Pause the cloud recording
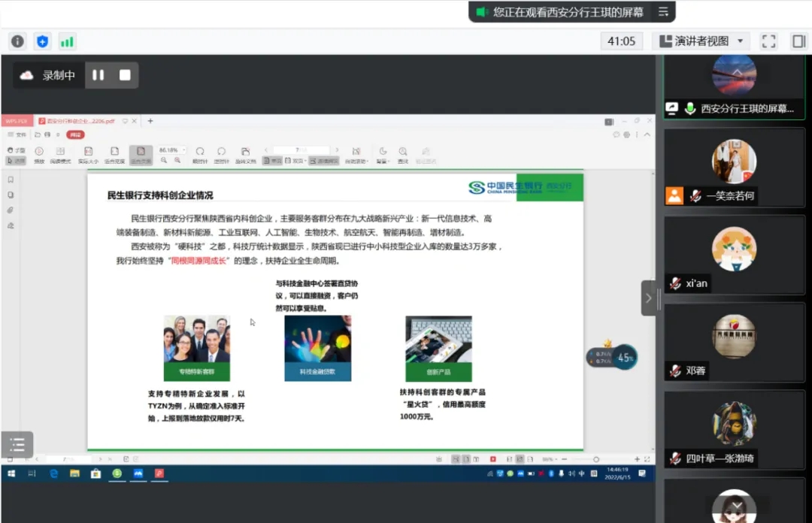 [x=98, y=75]
